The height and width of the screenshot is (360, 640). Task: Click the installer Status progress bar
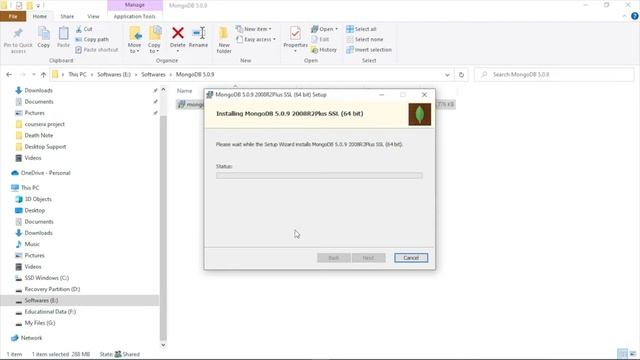pyautogui.click(x=319, y=176)
